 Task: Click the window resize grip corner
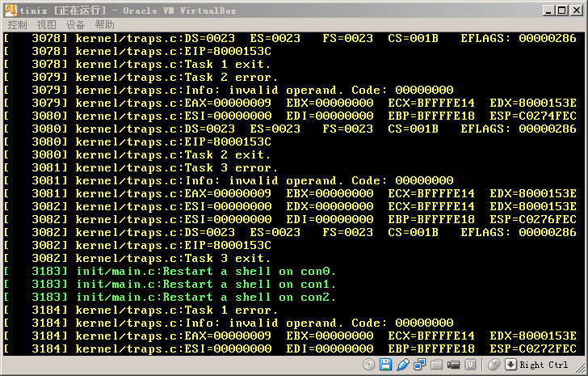tap(582, 369)
